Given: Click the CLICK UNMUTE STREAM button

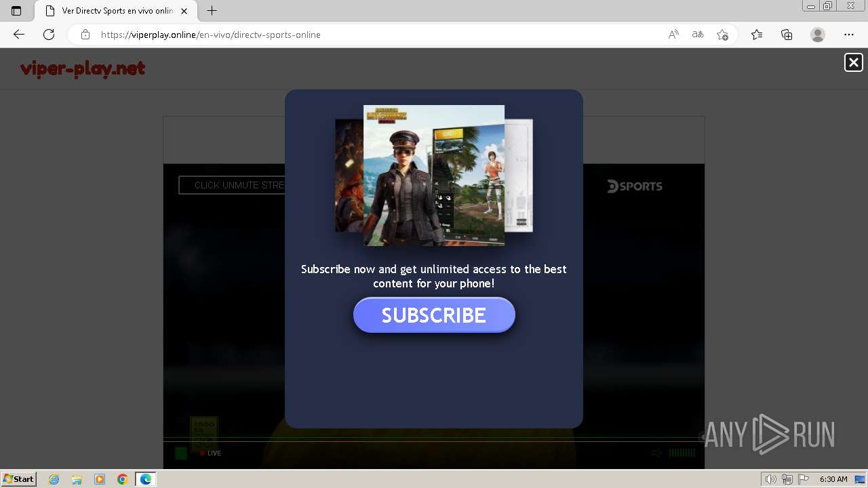Looking at the screenshot, I should (x=232, y=185).
